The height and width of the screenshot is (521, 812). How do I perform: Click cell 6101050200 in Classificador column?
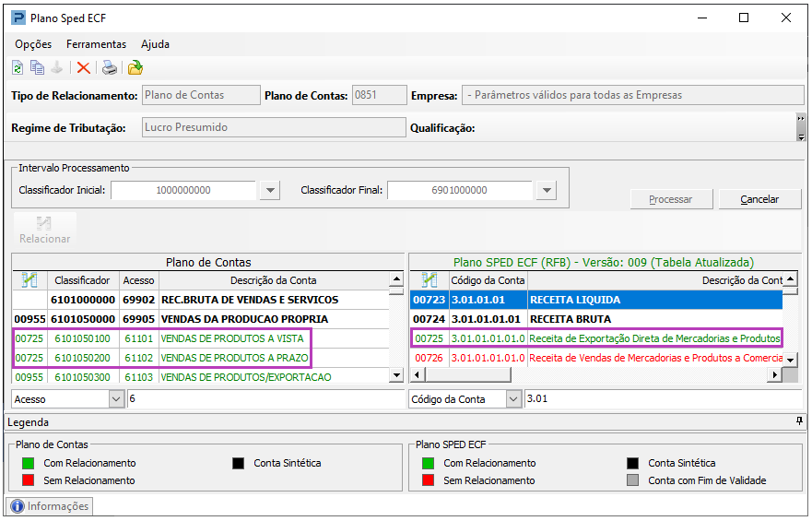tap(83, 358)
